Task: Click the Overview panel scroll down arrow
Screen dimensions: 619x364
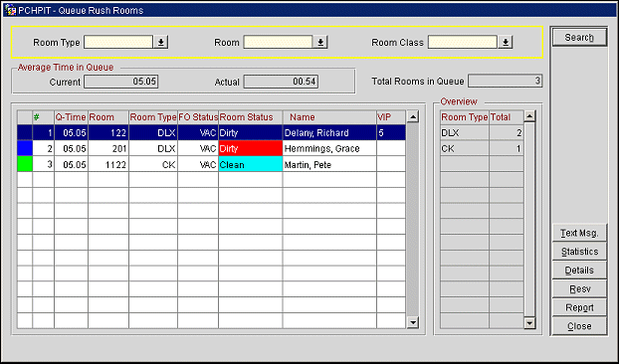Action: point(529,323)
